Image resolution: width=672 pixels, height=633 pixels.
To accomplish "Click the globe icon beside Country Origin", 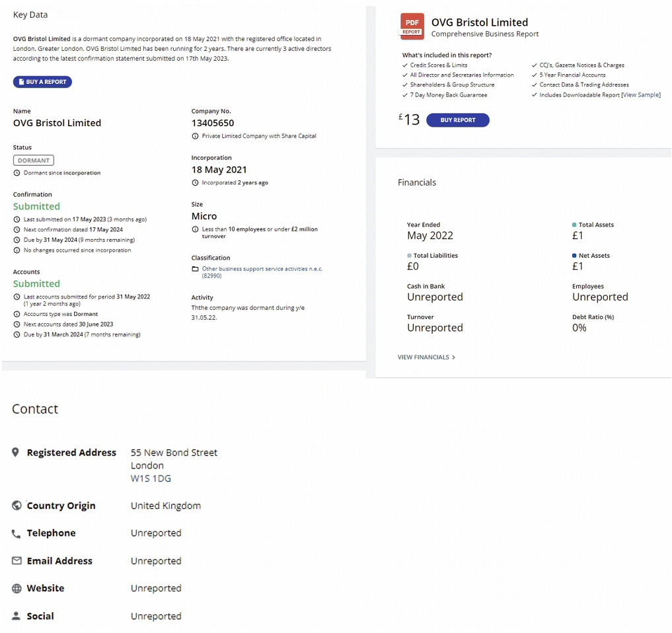I will (17, 505).
